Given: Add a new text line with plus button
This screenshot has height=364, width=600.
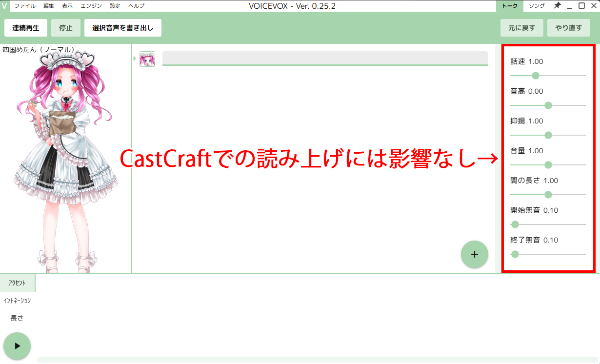Looking at the screenshot, I should point(475,254).
